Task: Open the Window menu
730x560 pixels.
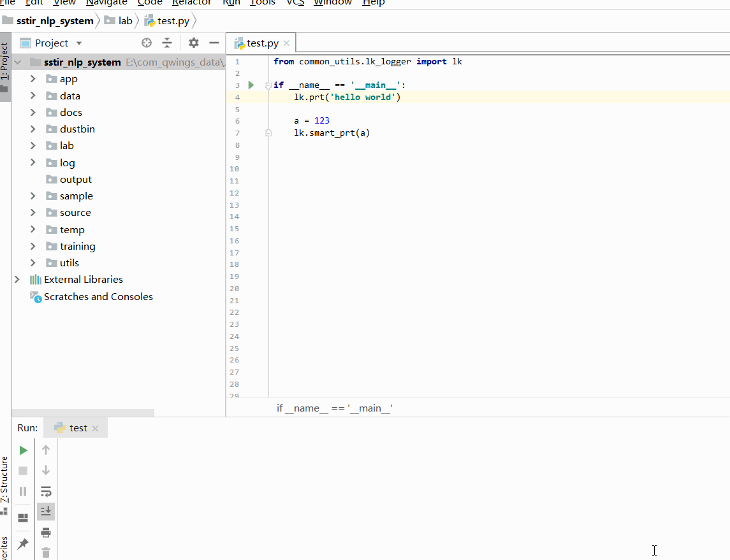Action: click(x=333, y=3)
